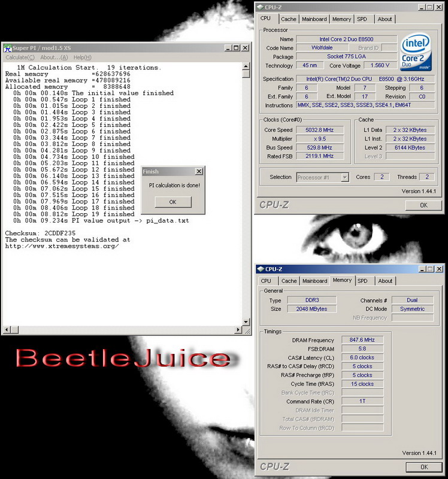
Task: Click the PI value output pi_data.txt line
Action: [101, 220]
